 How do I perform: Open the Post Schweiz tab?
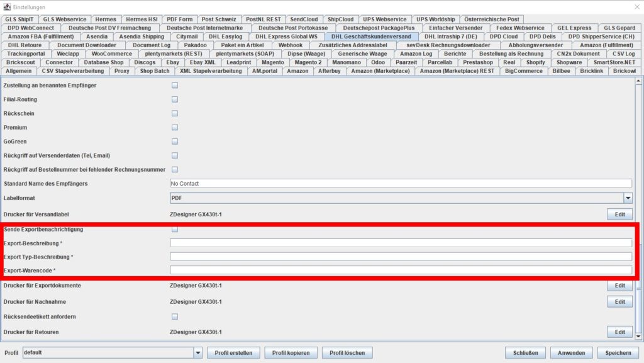point(218,20)
